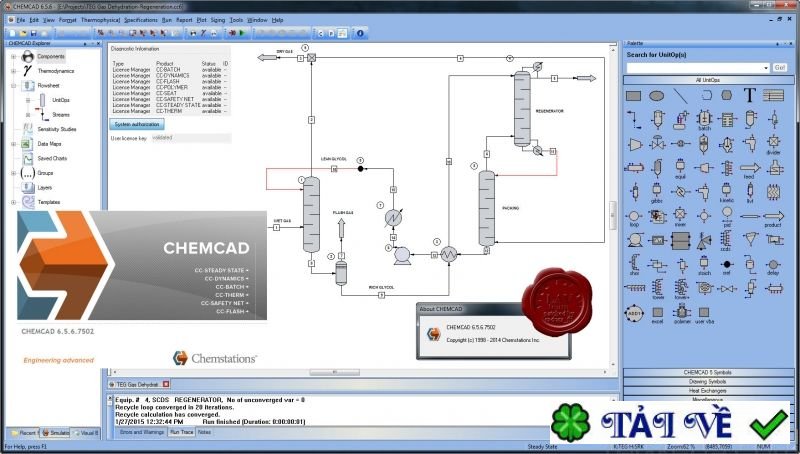Open the Specifications menu
800x454 pixels.
click(141, 20)
